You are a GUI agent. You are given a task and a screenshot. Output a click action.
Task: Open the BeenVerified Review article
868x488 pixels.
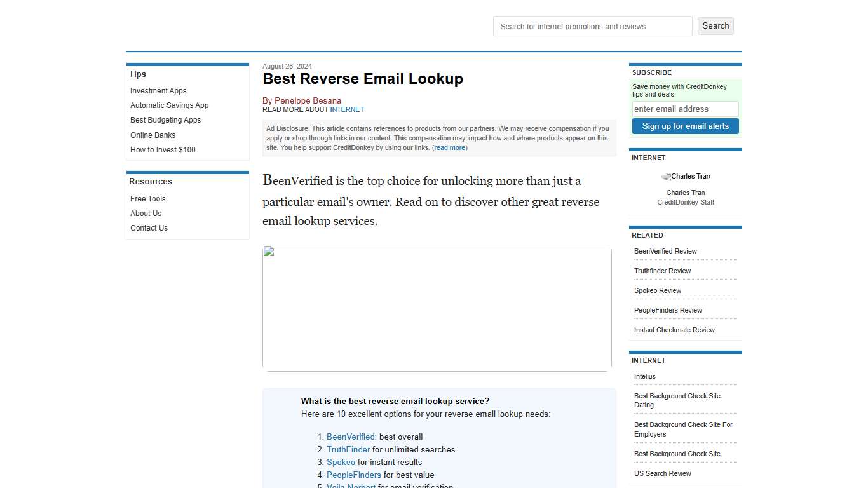coord(665,251)
